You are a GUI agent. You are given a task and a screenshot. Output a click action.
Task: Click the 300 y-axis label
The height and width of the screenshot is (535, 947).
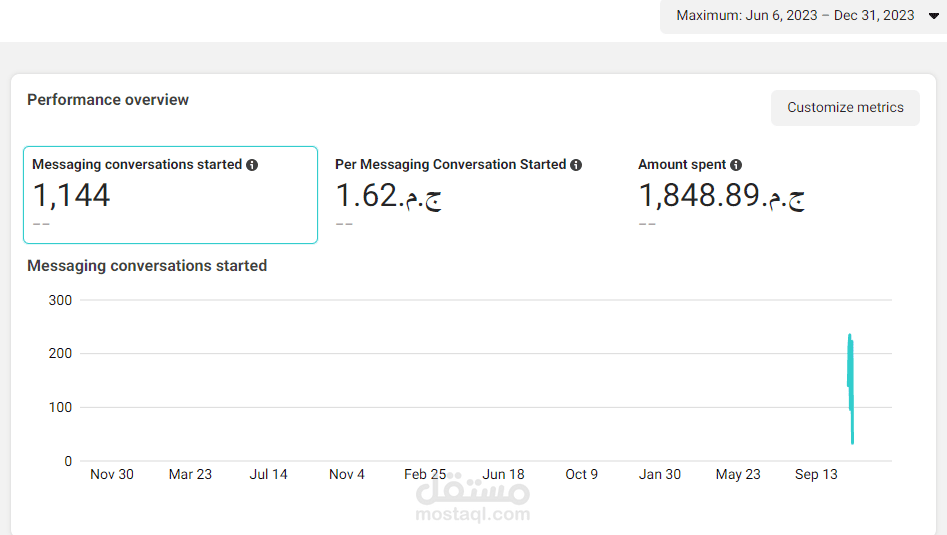[x=60, y=300]
